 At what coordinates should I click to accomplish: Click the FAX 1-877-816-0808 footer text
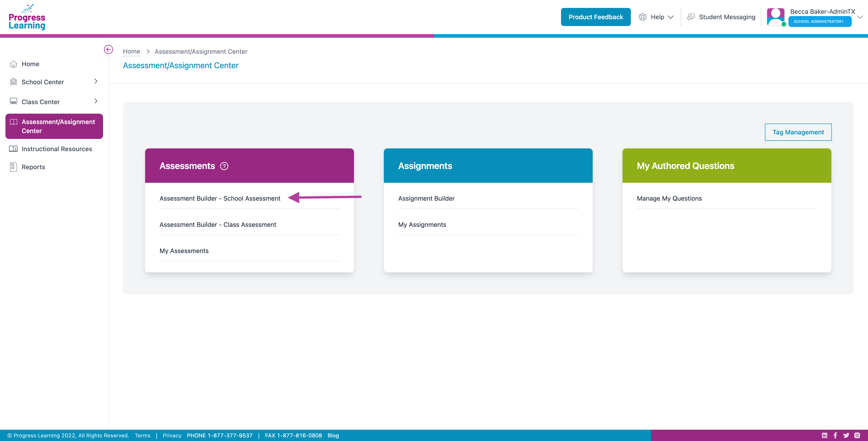(x=293, y=435)
